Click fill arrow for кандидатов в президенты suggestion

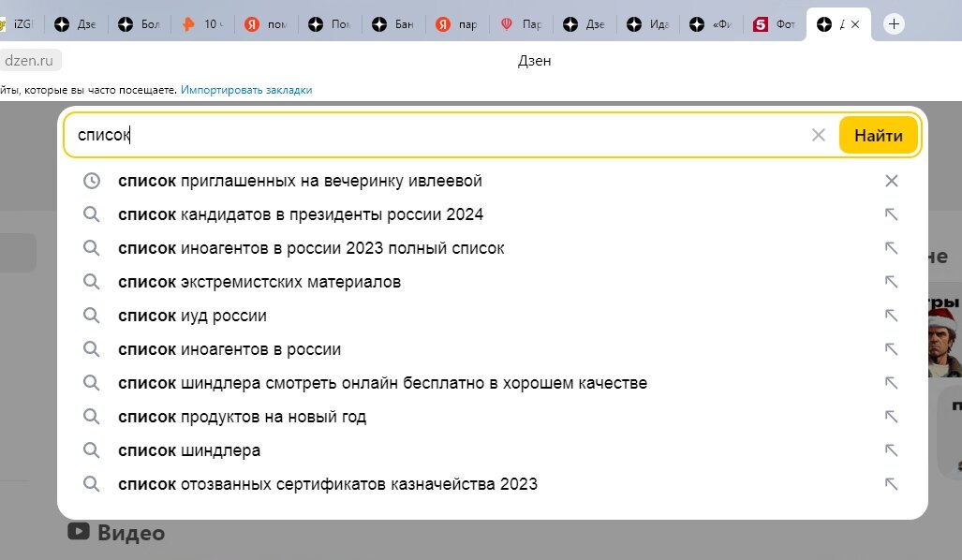click(891, 214)
